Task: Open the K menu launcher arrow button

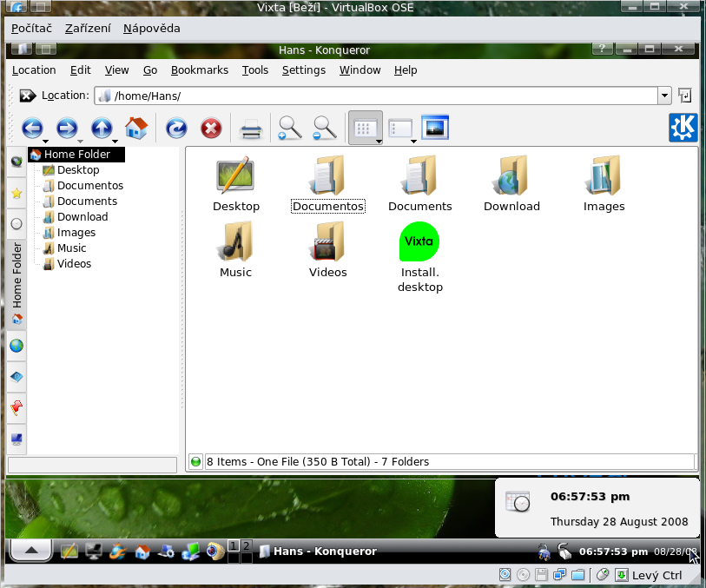Action: 31,550
